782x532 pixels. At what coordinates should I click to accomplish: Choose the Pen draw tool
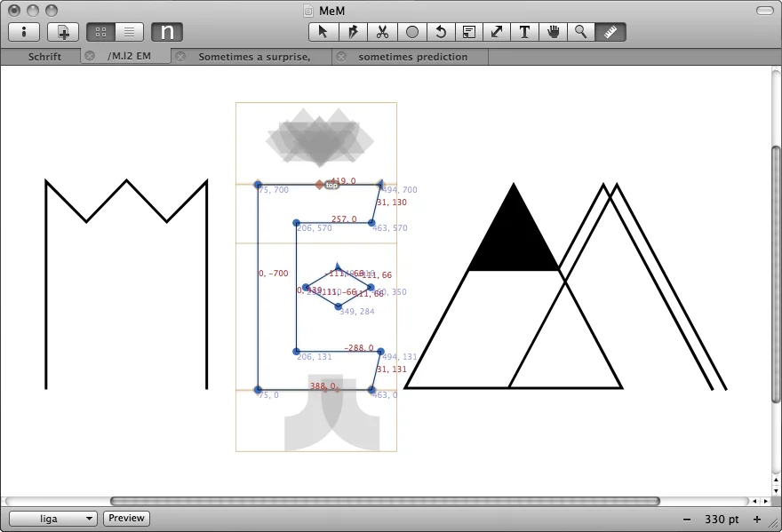tap(353, 32)
